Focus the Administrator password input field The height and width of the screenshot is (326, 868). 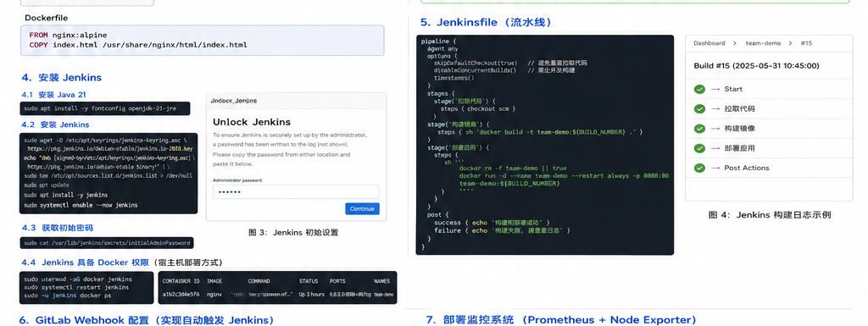pos(296,191)
